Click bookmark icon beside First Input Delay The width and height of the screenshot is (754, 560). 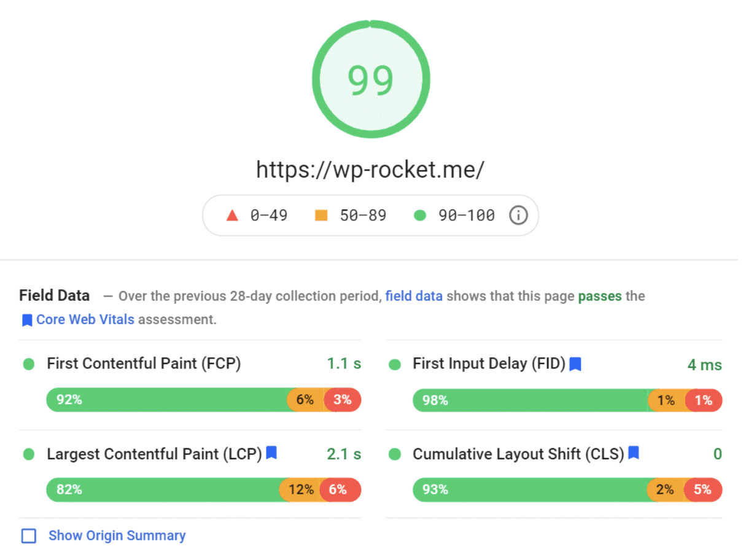pos(575,364)
